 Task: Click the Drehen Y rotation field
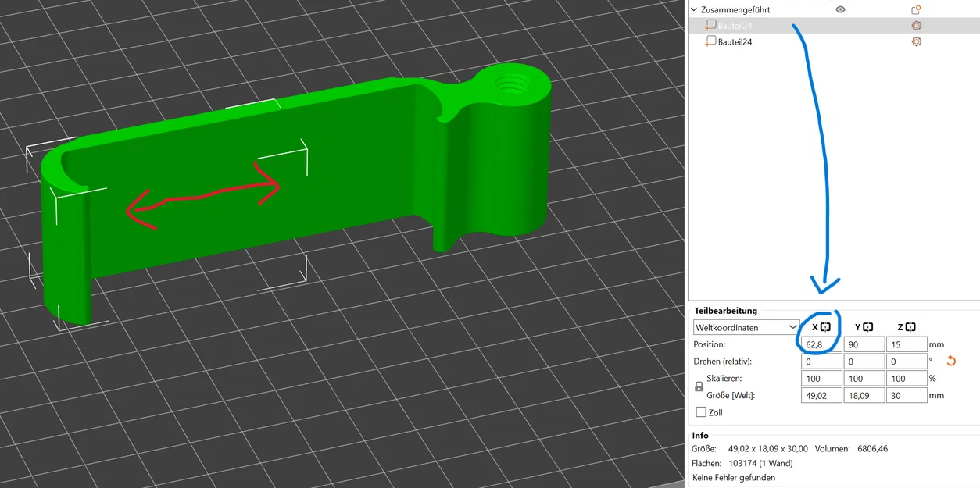pos(864,362)
